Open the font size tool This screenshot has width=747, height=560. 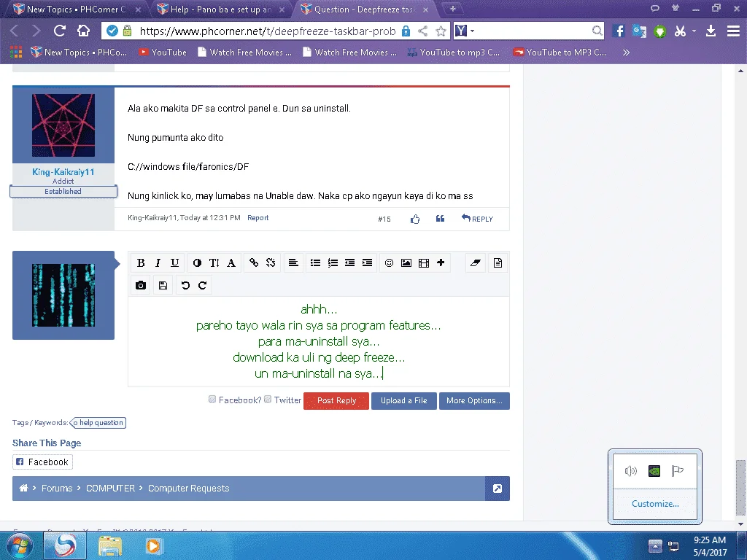[x=214, y=262]
